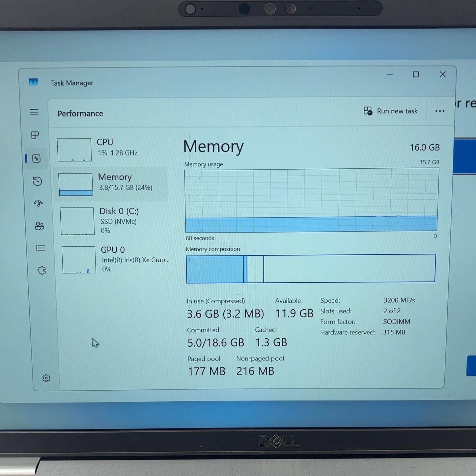Maximize the Task Manager window
The height and width of the screenshot is (476, 476).
[x=416, y=74]
